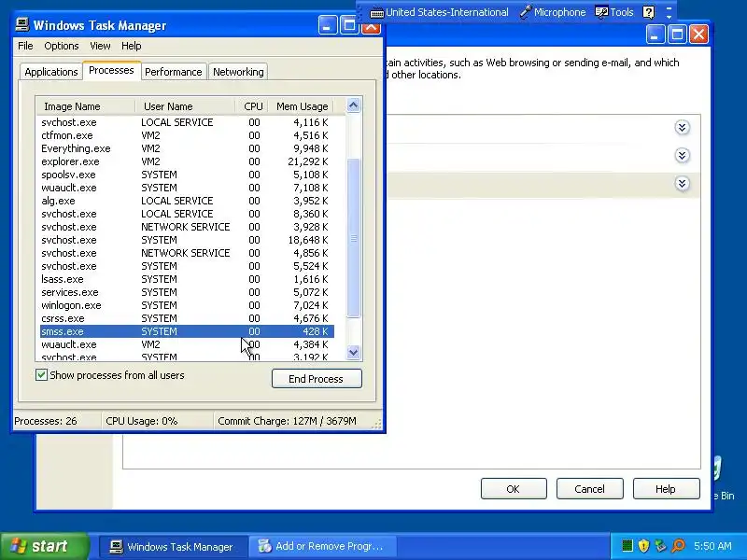The height and width of the screenshot is (560, 747).
Task: Click Commit Charge in the status bar
Action: pyautogui.click(x=287, y=421)
